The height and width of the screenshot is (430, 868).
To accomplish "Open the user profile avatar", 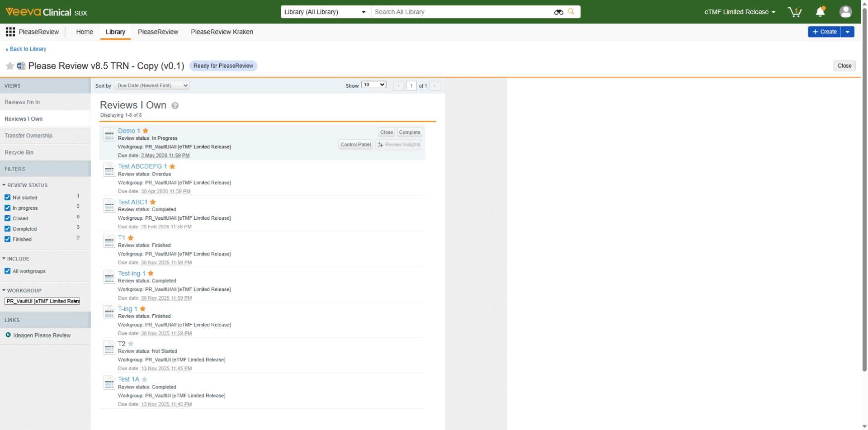I will point(845,12).
